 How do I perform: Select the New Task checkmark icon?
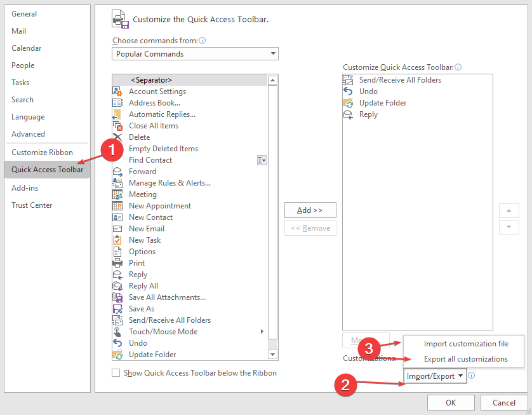click(117, 240)
